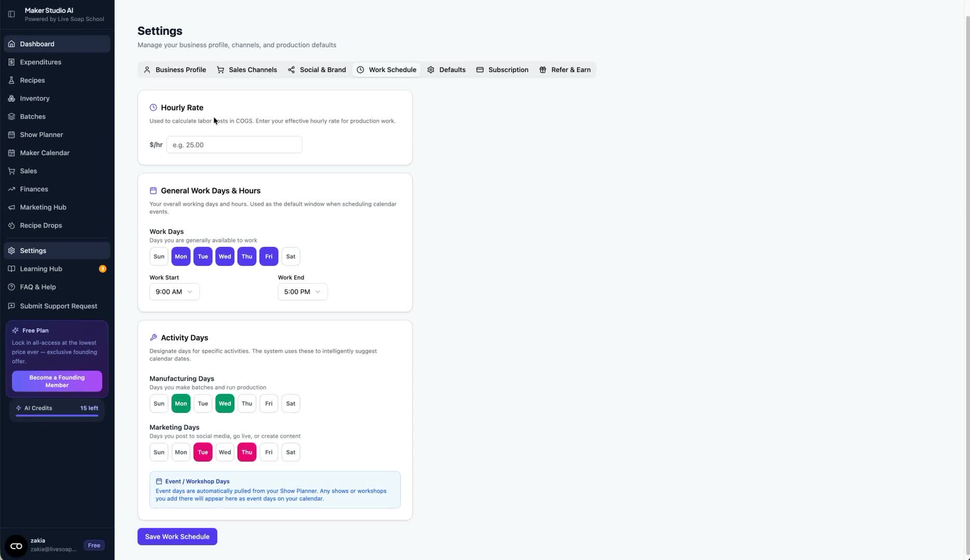Open the Work End time dropdown

(302, 291)
